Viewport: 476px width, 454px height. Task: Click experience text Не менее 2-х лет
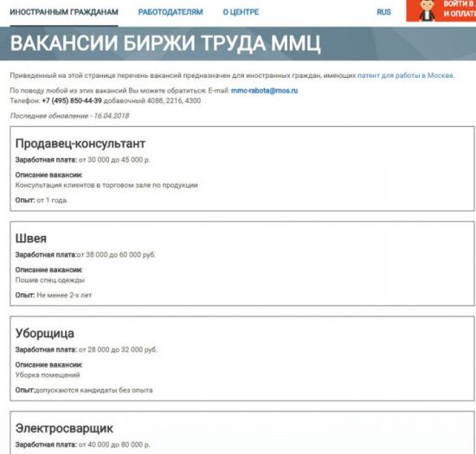point(64,295)
